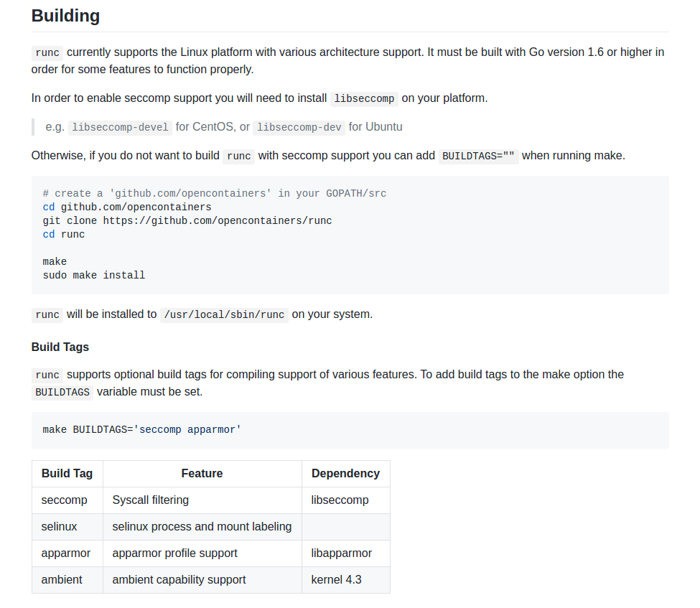
Task: Click the make BUILDTAGS='seccomp apparmor' command
Action: point(142,429)
